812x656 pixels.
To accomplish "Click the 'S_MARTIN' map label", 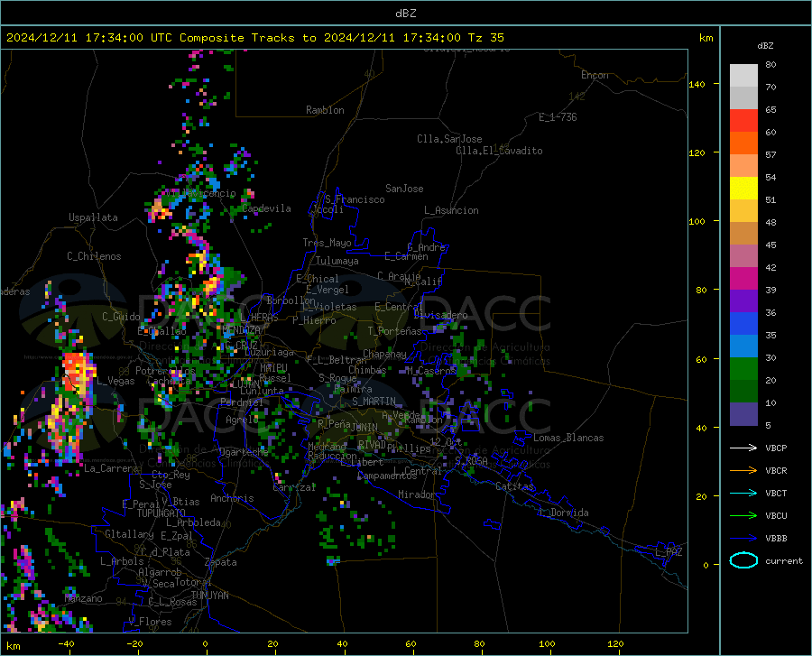I will pos(374,402).
